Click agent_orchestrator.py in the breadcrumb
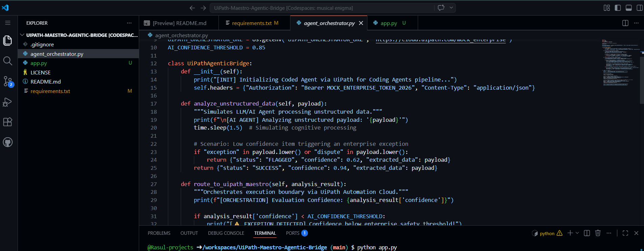 181,35
